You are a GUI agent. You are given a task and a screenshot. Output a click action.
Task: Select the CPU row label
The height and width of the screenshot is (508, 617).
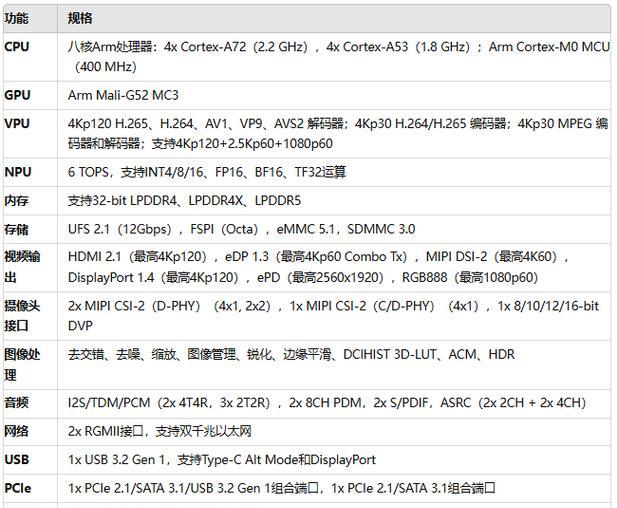click(x=17, y=47)
